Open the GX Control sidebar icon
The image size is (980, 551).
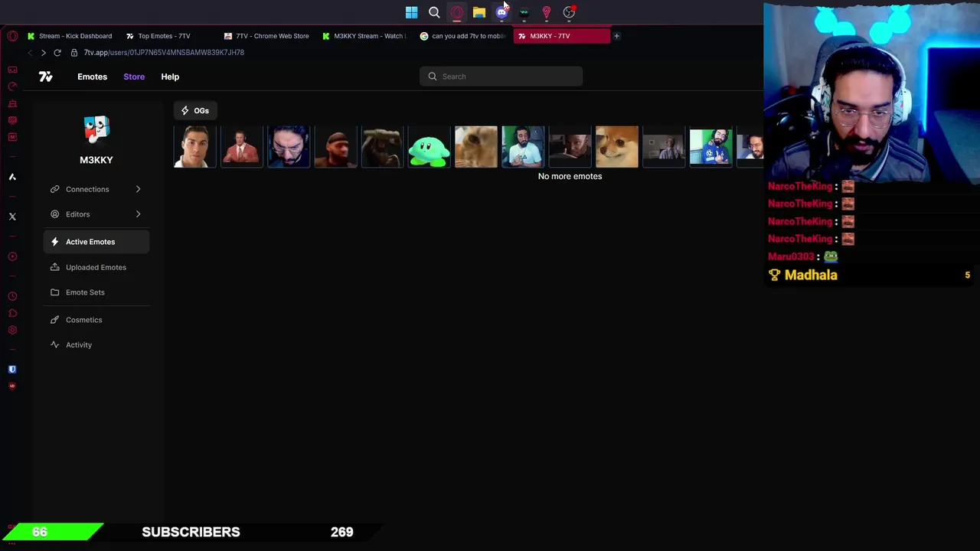[x=12, y=86]
